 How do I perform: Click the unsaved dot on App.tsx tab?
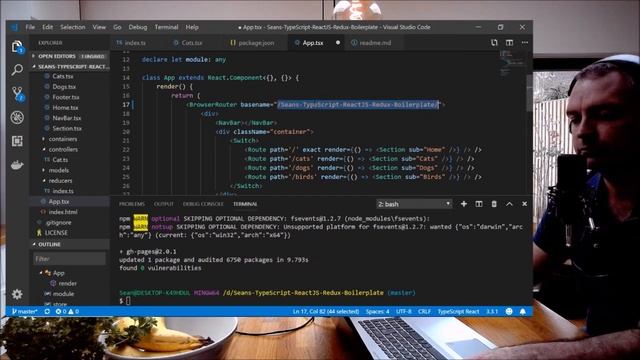click(338, 42)
